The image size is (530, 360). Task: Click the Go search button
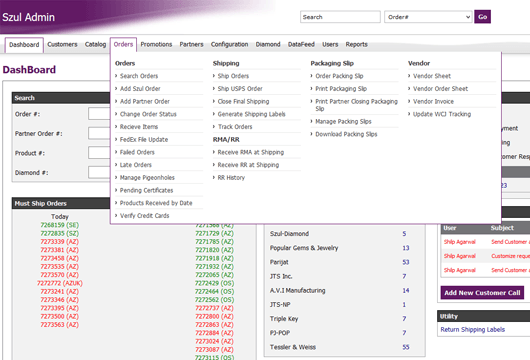pos(482,17)
